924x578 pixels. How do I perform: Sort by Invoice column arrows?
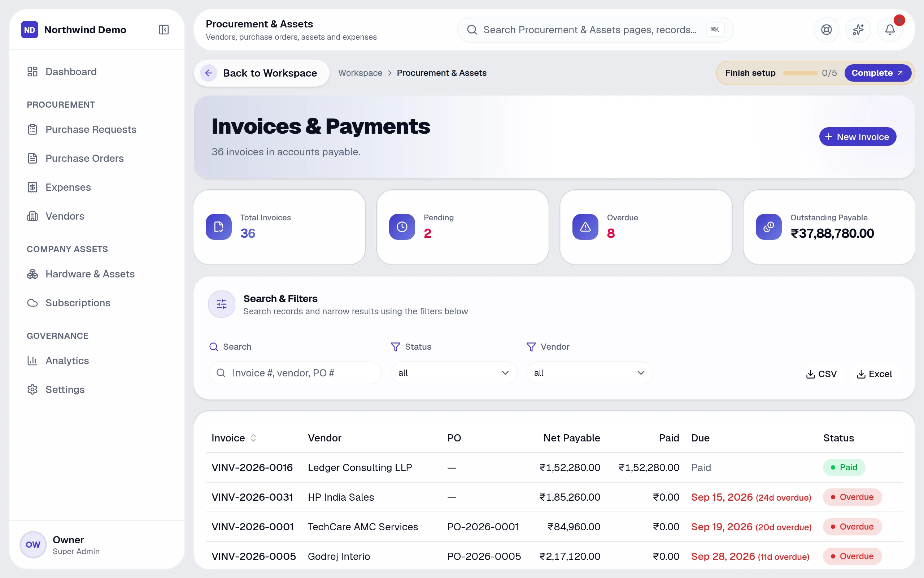[253, 438]
